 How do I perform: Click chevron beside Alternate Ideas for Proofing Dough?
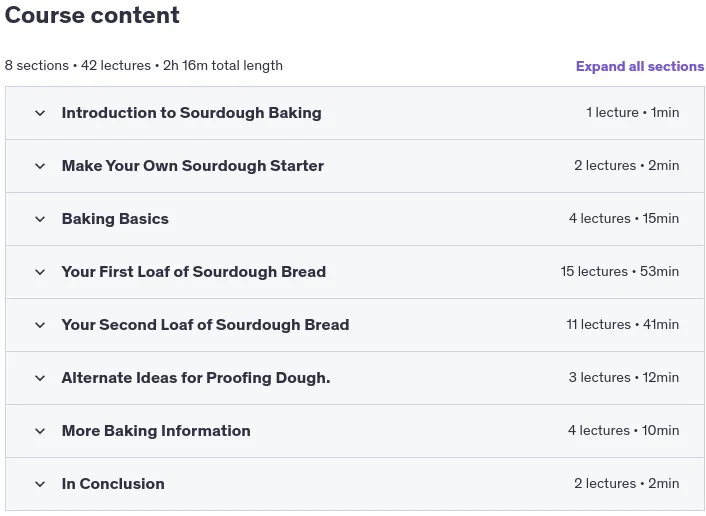point(40,378)
